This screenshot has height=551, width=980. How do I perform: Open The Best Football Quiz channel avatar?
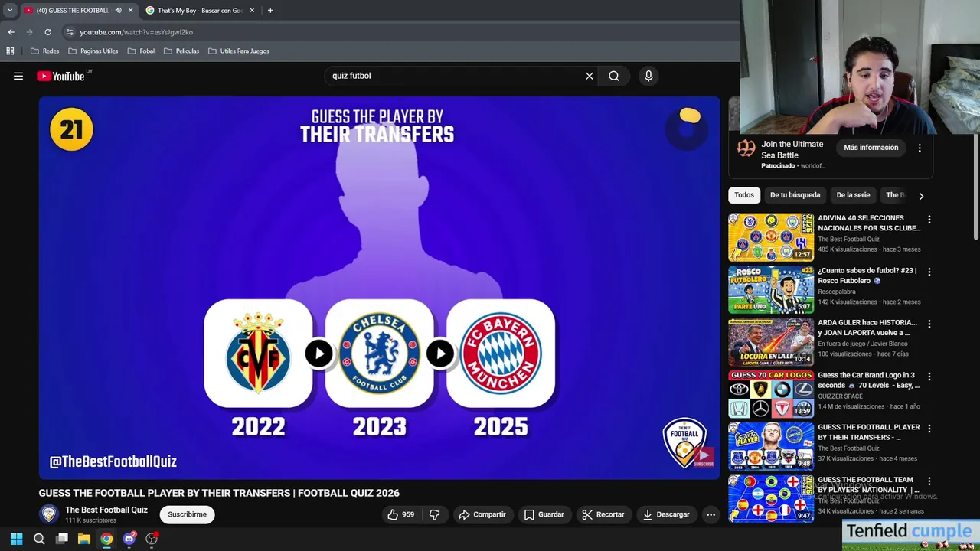tap(49, 514)
